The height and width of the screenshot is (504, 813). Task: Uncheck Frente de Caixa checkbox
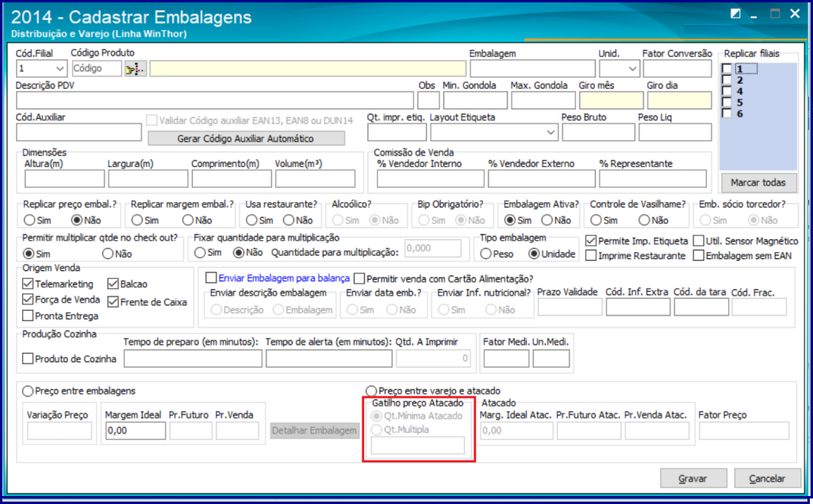tap(113, 301)
